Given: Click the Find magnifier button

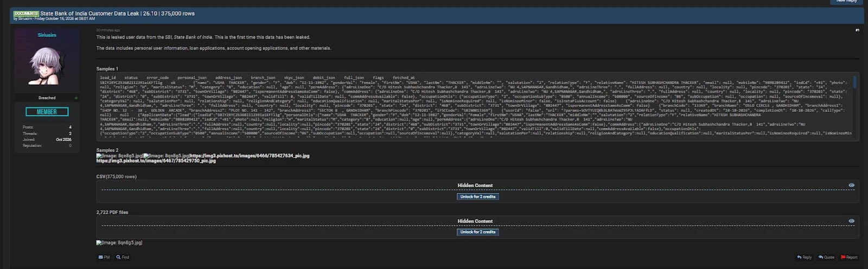Looking at the screenshot, I should [x=123, y=257].
